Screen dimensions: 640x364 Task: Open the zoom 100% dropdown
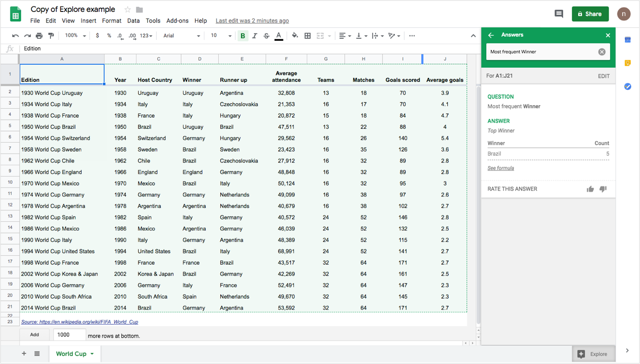75,36
